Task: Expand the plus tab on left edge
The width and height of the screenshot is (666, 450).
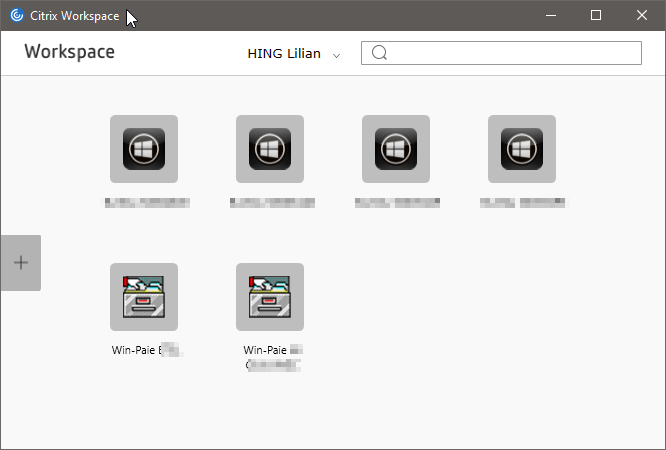Action: coord(21,263)
